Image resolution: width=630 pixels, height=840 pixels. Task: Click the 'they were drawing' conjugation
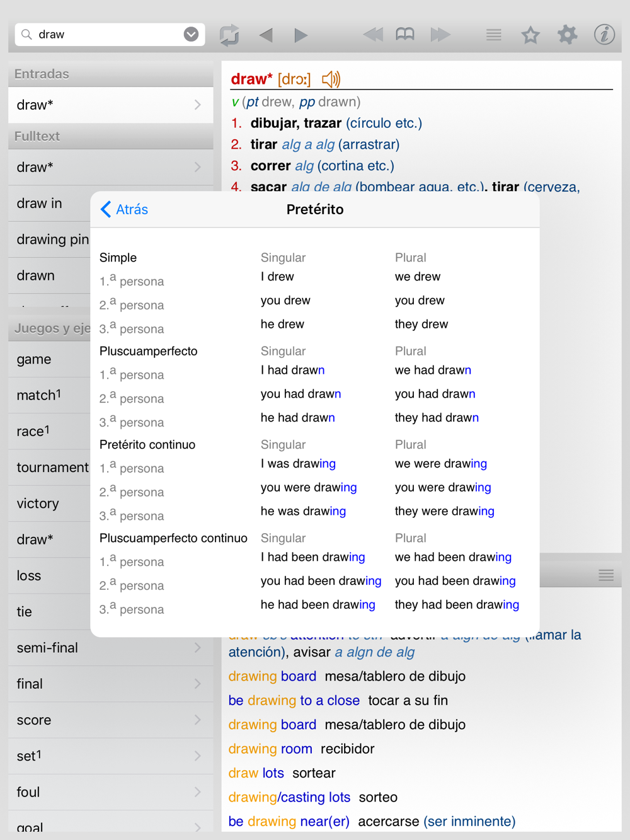(x=445, y=511)
